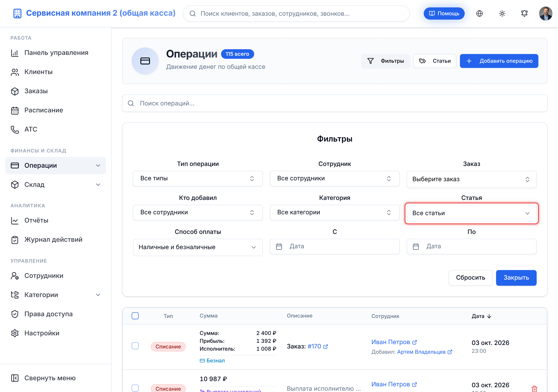558x392 pixels.
Task: Tick the select-all checkbox in table header
Action: (135, 316)
